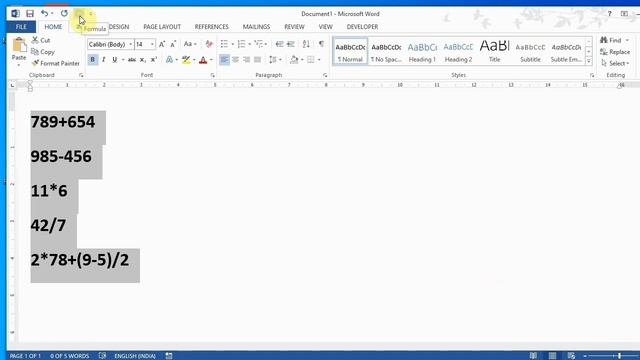Viewport: 640px width, 360px height.
Task: Toggle Strikethrough formatting
Action: 131,60
